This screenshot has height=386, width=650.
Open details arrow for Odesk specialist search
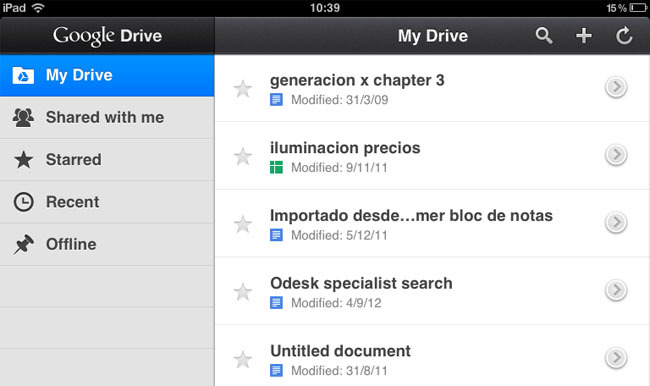coord(616,290)
